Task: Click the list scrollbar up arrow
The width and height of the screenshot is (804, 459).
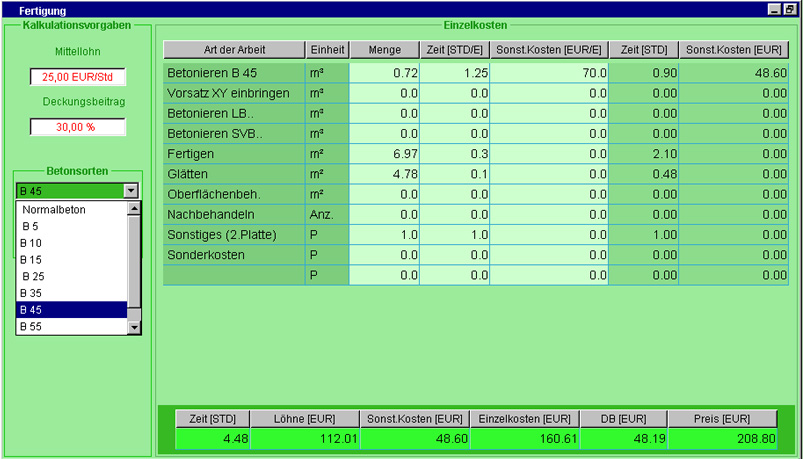Action: [x=134, y=209]
